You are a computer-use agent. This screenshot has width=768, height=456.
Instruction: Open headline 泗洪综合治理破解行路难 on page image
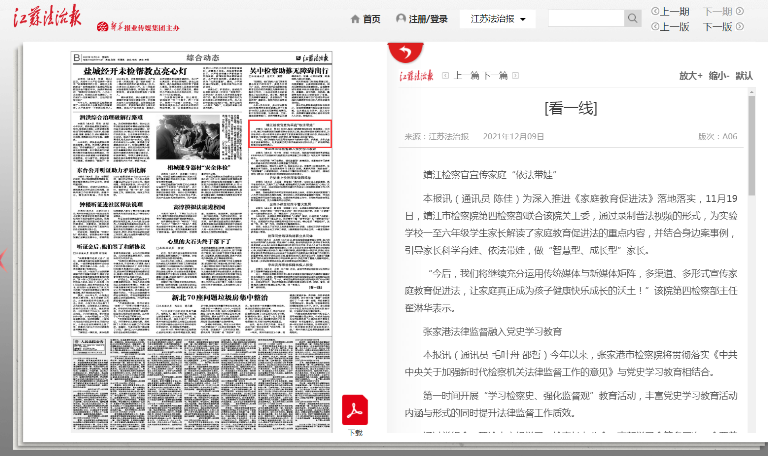click(x=111, y=118)
